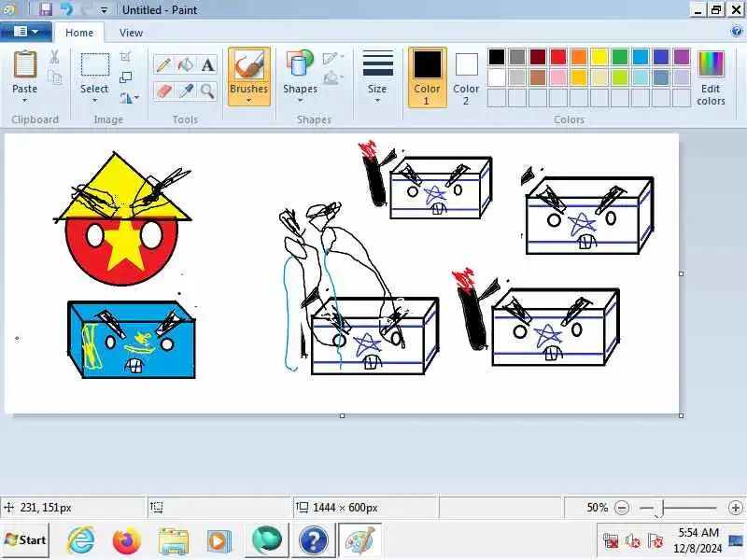Expand the Select options arrow

94,100
